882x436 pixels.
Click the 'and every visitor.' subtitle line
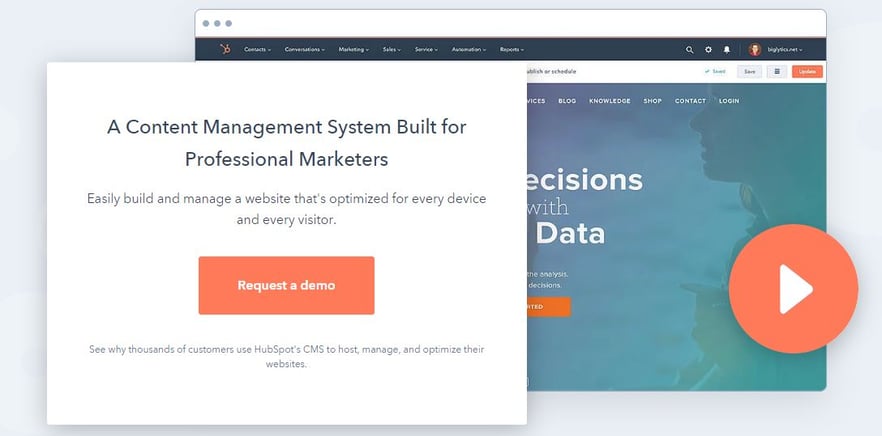point(286,219)
